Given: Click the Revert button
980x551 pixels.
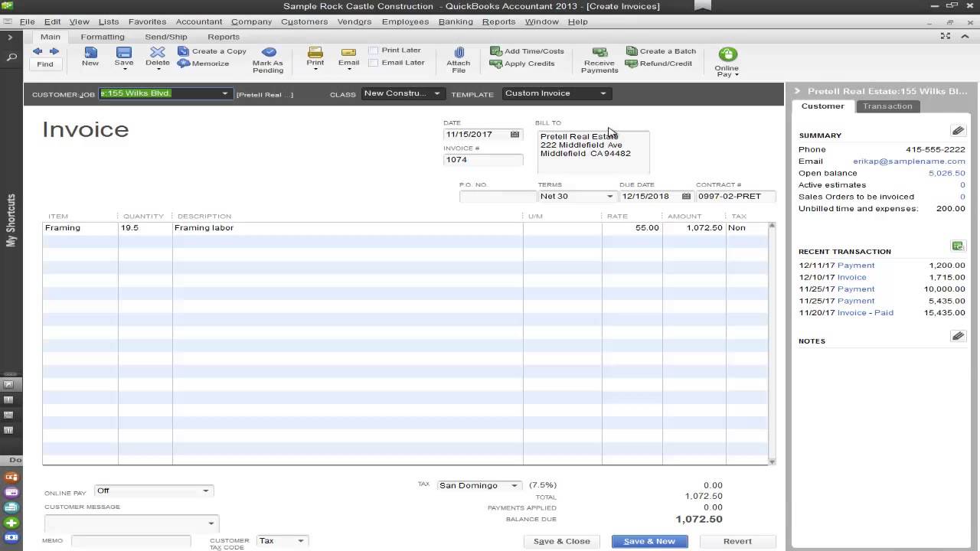Looking at the screenshot, I should point(737,541).
